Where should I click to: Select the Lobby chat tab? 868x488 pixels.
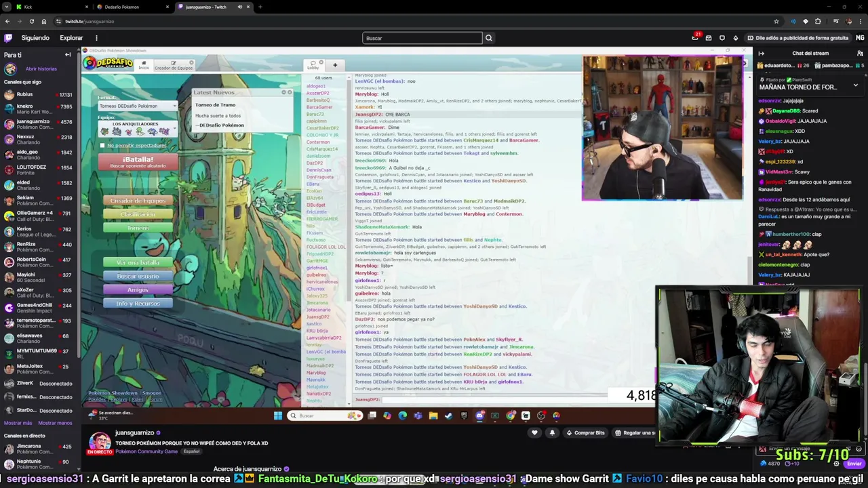314,65
